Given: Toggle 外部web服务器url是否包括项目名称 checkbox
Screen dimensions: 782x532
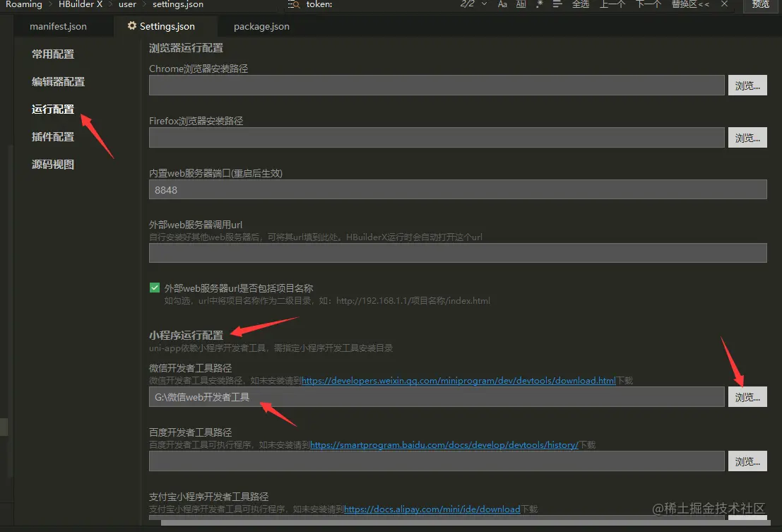Looking at the screenshot, I should click(x=155, y=288).
